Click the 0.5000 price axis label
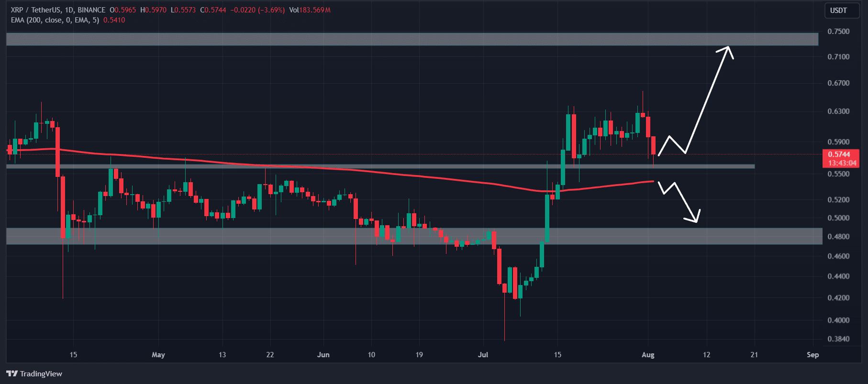868x384 pixels. [x=838, y=218]
